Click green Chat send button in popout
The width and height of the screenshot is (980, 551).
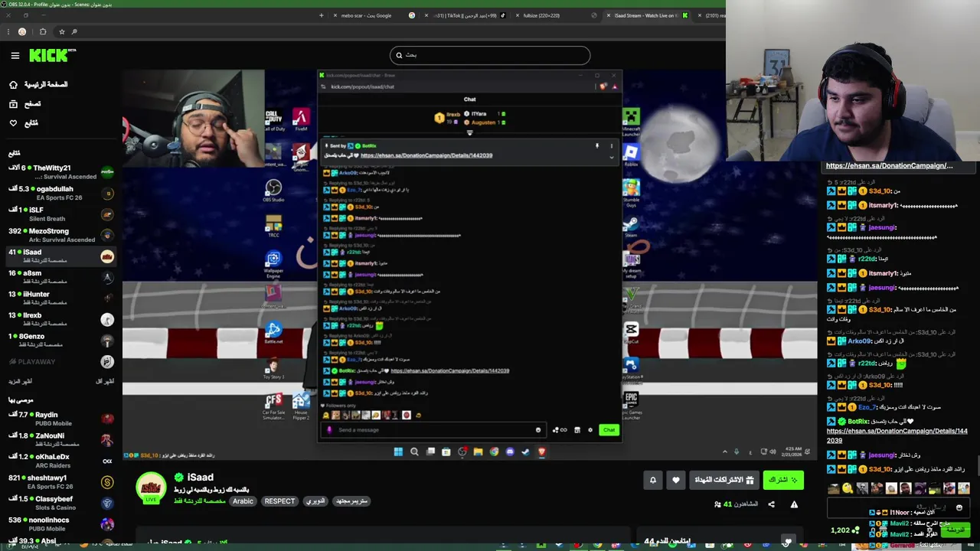click(x=609, y=430)
